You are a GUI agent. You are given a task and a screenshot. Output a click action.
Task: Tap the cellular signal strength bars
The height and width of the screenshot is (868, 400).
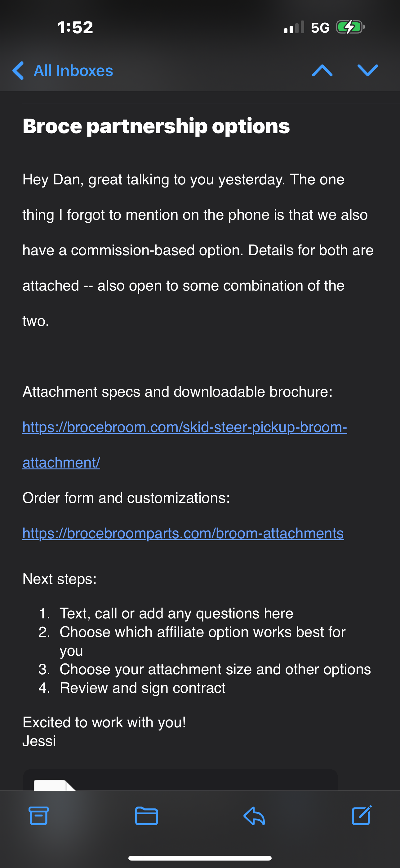tap(294, 27)
